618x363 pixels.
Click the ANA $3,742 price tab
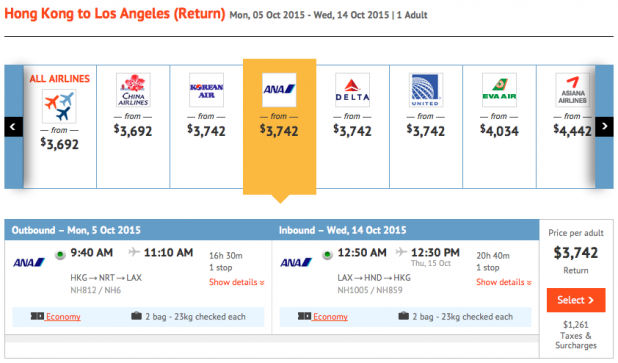(x=279, y=127)
